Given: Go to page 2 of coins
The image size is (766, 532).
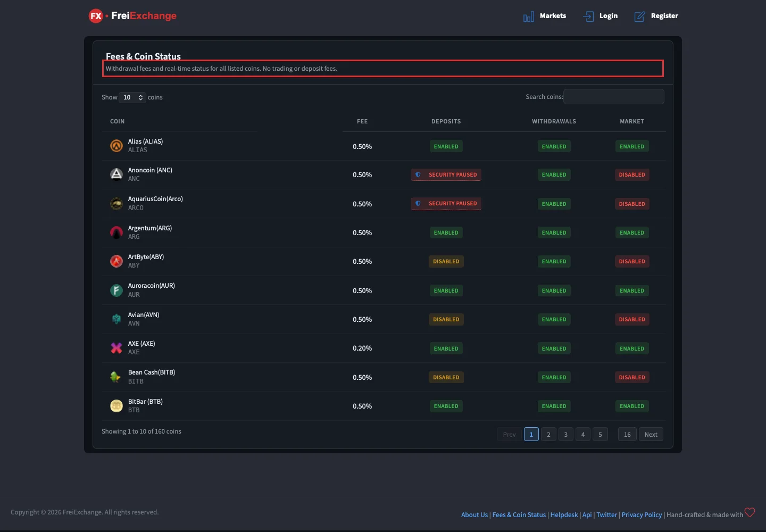Looking at the screenshot, I should (x=548, y=435).
